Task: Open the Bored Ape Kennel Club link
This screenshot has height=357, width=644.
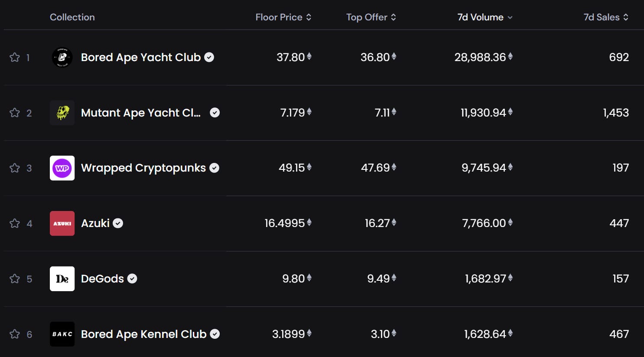Action: (143, 334)
